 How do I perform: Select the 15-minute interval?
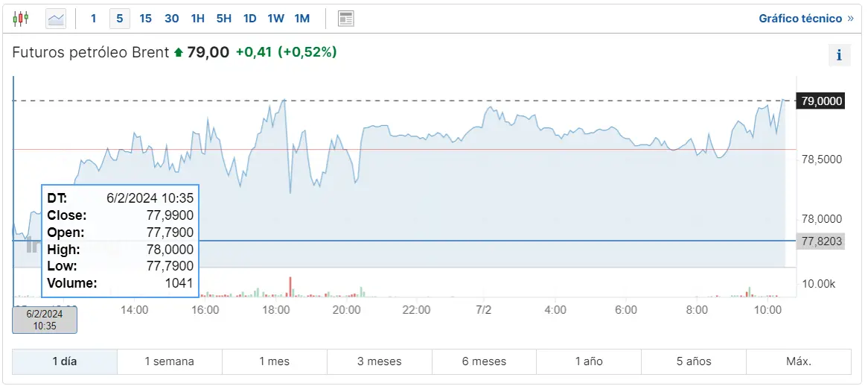(x=145, y=18)
